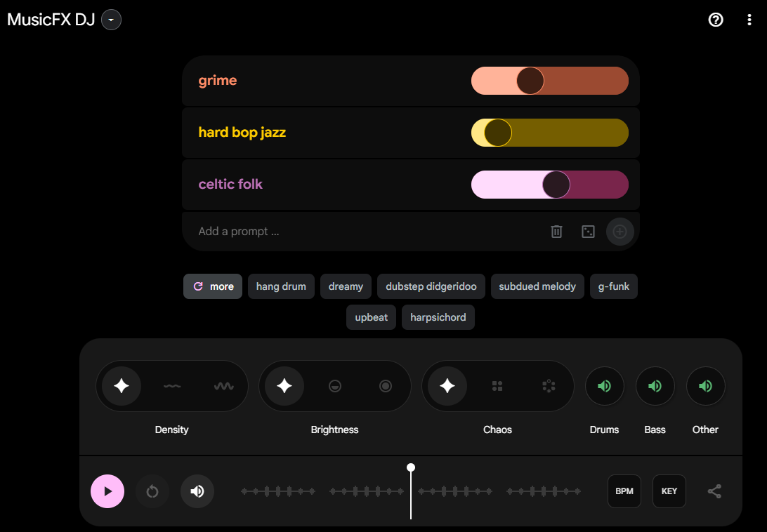Open the three-dot more options menu
The height and width of the screenshot is (532, 767).
[x=749, y=20]
